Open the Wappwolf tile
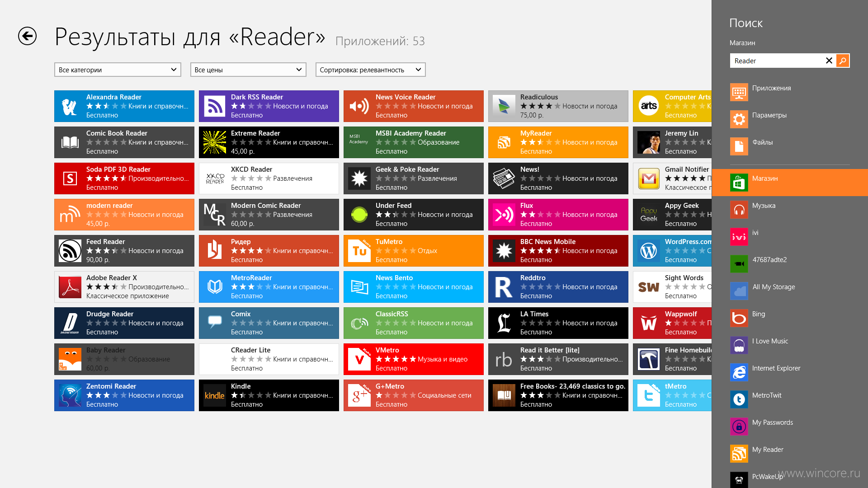 pyautogui.click(x=672, y=323)
